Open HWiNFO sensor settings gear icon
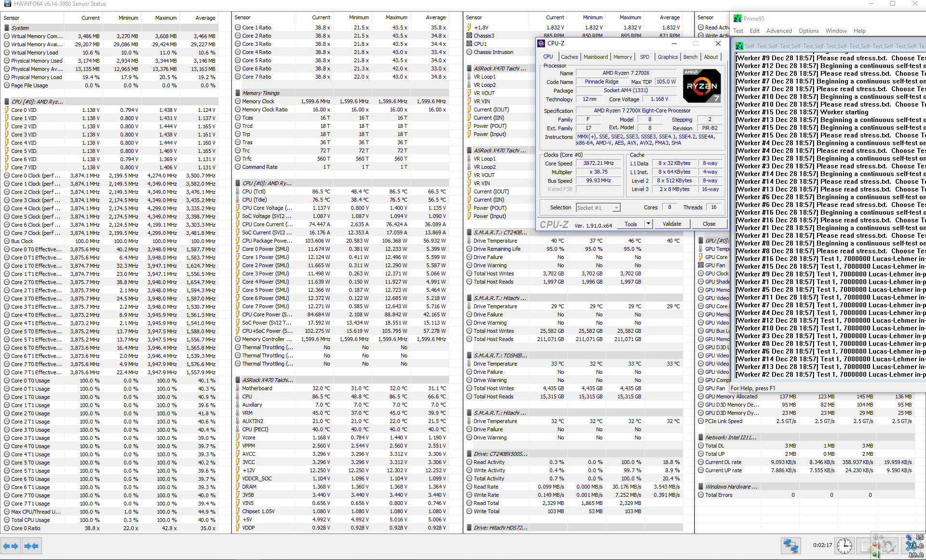 [x=888, y=546]
